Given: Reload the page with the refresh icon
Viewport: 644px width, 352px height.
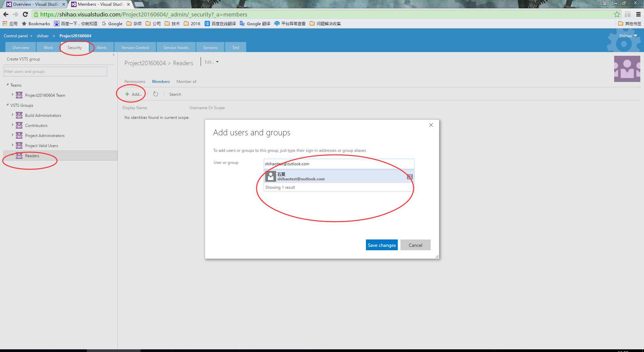Looking at the screenshot, I should [x=25, y=14].
